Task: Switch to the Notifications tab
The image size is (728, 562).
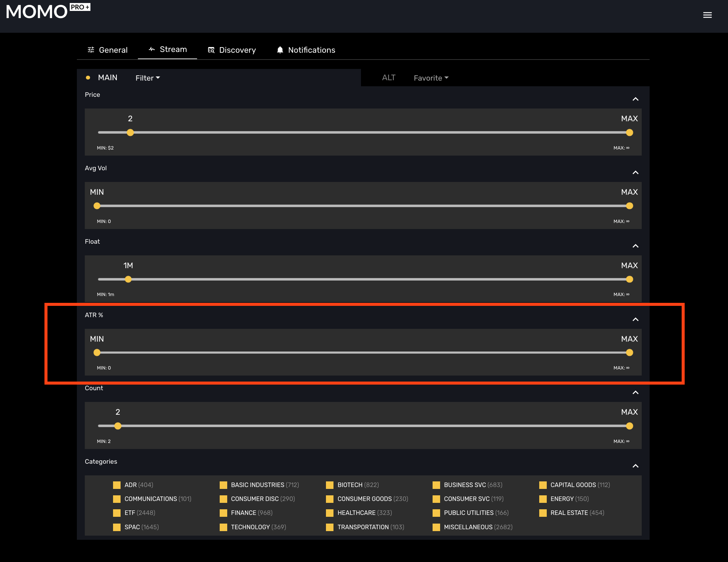Action: click(x=311, y=50)
